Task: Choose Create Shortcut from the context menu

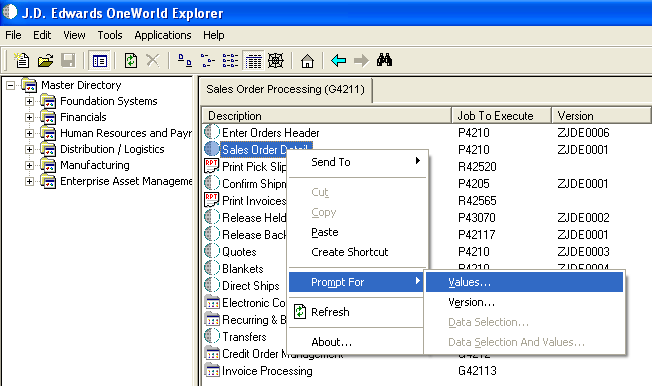Action: [x=350, y=252]
